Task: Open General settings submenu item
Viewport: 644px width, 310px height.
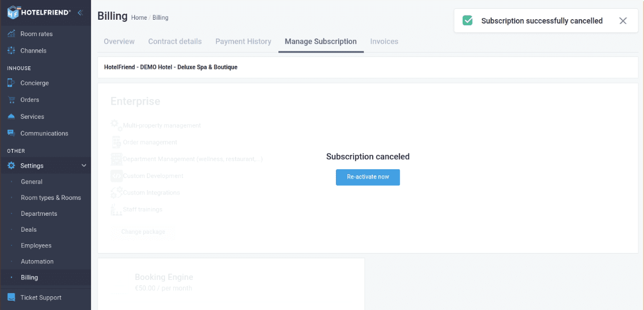Action: [32, 181]
